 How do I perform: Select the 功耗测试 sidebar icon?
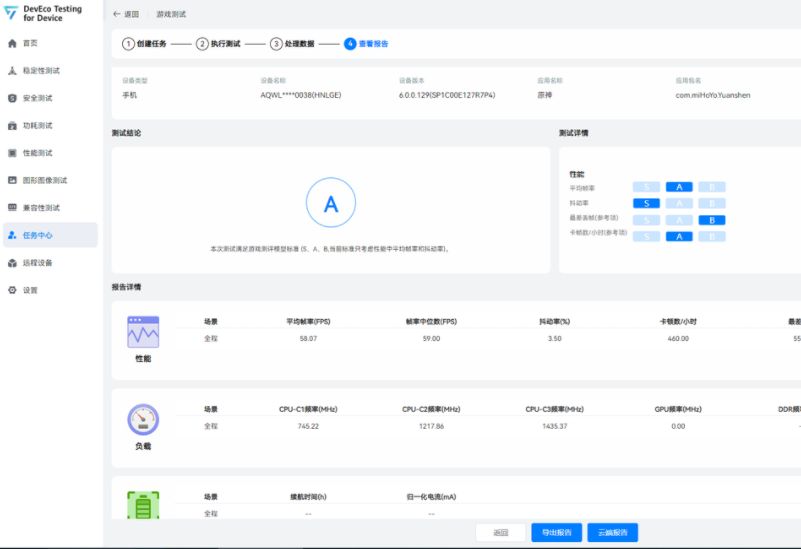pos(12,126)
